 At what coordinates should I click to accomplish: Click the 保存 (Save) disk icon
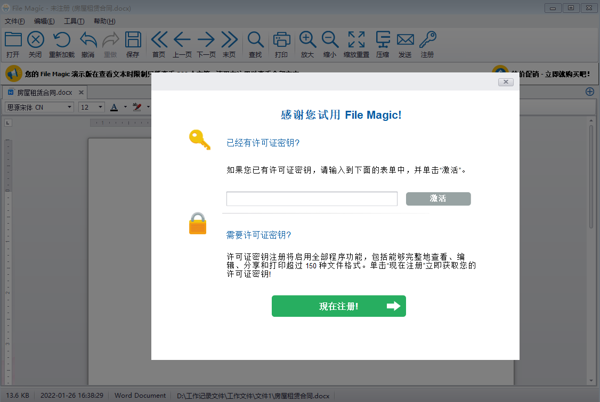133,42
